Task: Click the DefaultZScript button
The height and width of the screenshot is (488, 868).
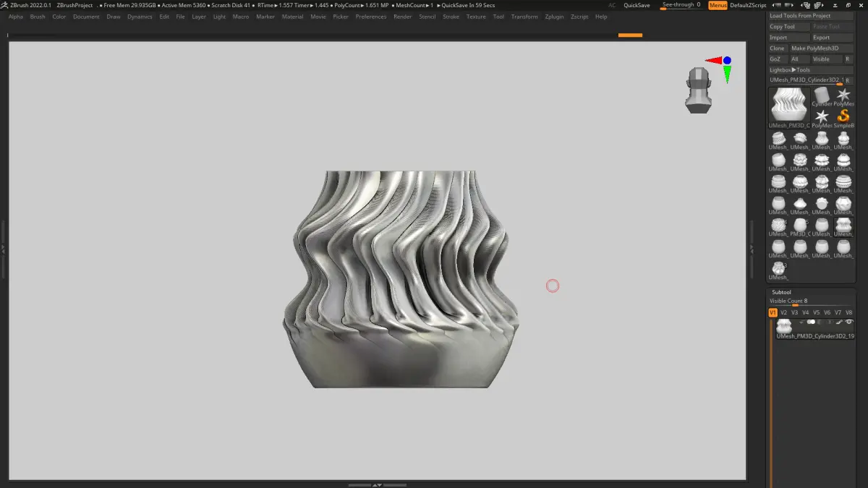Action: pyautogui.click(x=748, y=5)
